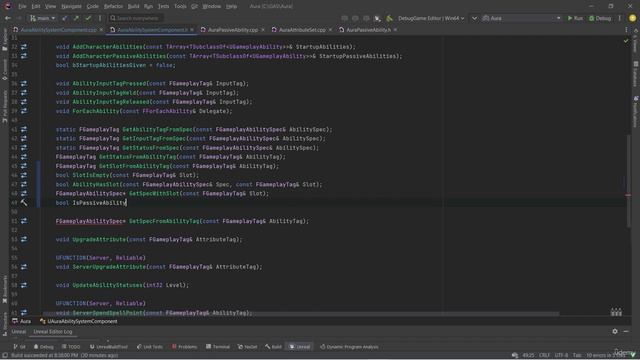Image resolution: width=640 pixels, height=360 pixels.
Task: Toggle the Dynamic Program Analysis window
Action: (x=349, y=347)
